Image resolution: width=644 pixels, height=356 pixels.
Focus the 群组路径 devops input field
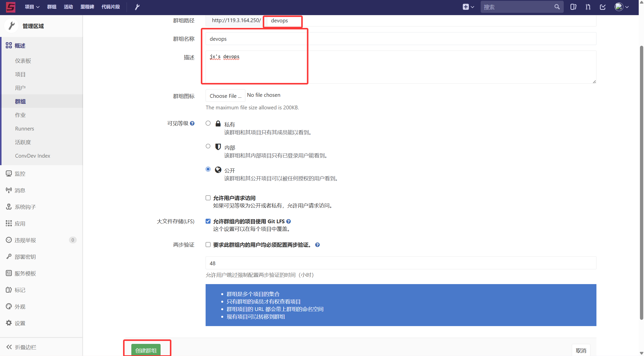432,20
